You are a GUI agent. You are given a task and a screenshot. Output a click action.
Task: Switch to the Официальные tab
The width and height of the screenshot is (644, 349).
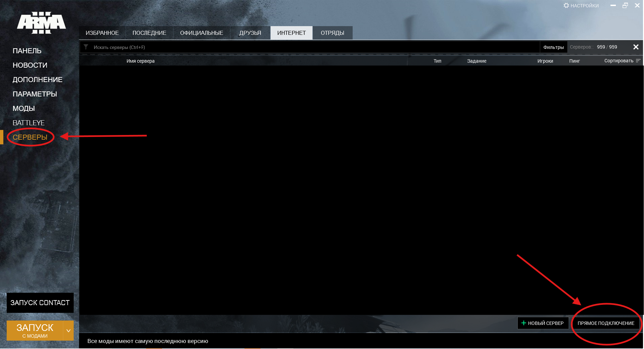202,33
